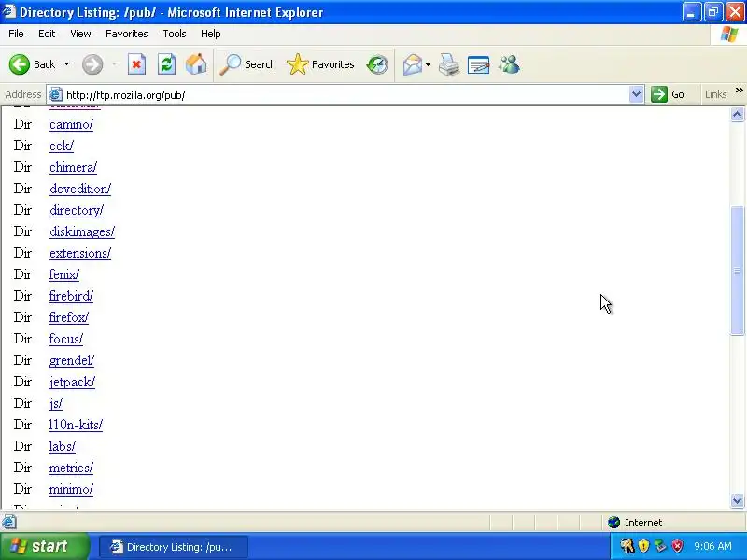Click the yellow security shield tray icon
The height and width of the screenshot is (560, 747).
click(643, 546)
